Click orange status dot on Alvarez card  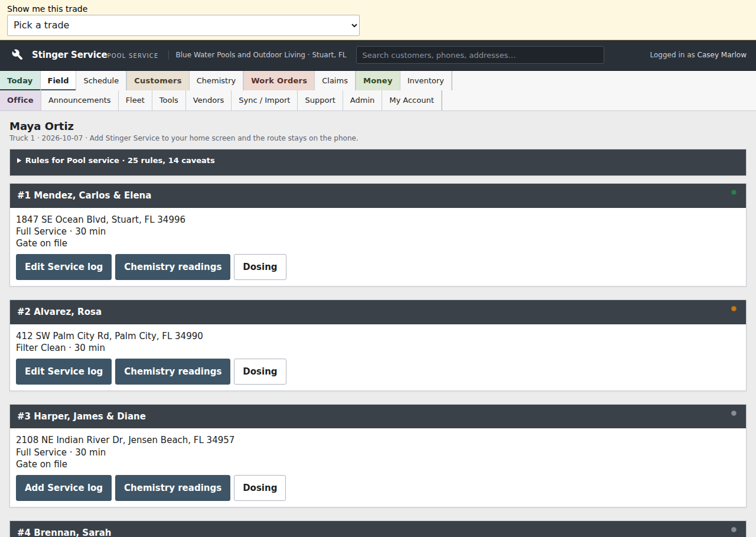coord(734,308)
